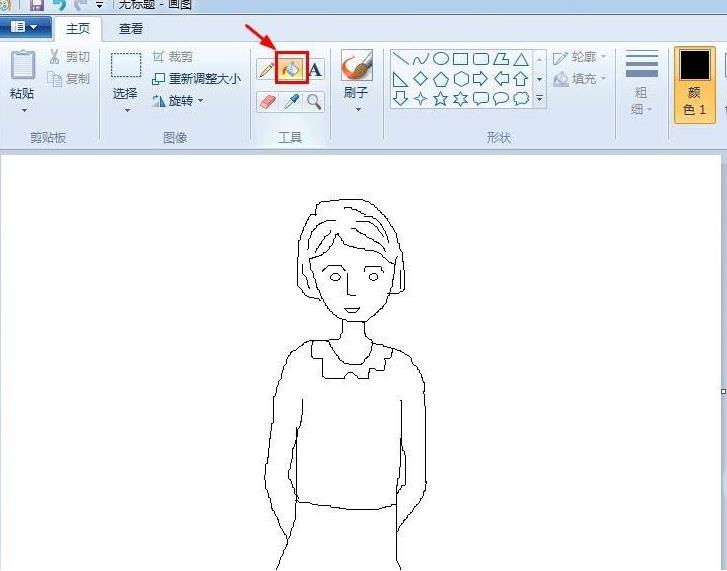Choose the Rounded rectangular callout shape
Image resolution: width=727 pixels, height=571 pixels.
481,98
